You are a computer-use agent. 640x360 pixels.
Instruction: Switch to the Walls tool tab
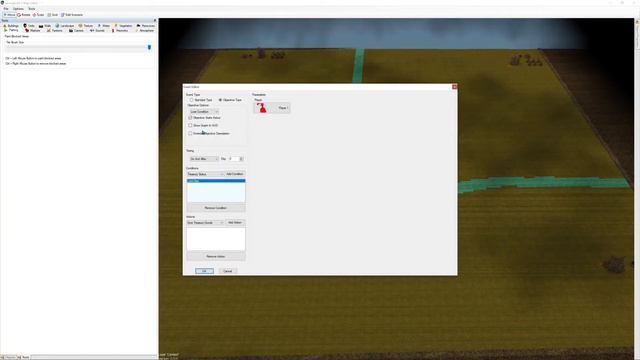[x=45, y=26]
